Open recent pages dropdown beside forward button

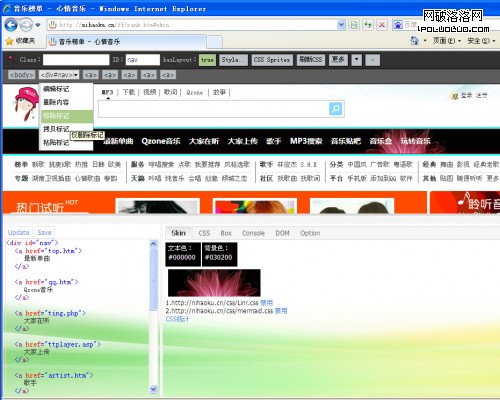click(38, 25)
